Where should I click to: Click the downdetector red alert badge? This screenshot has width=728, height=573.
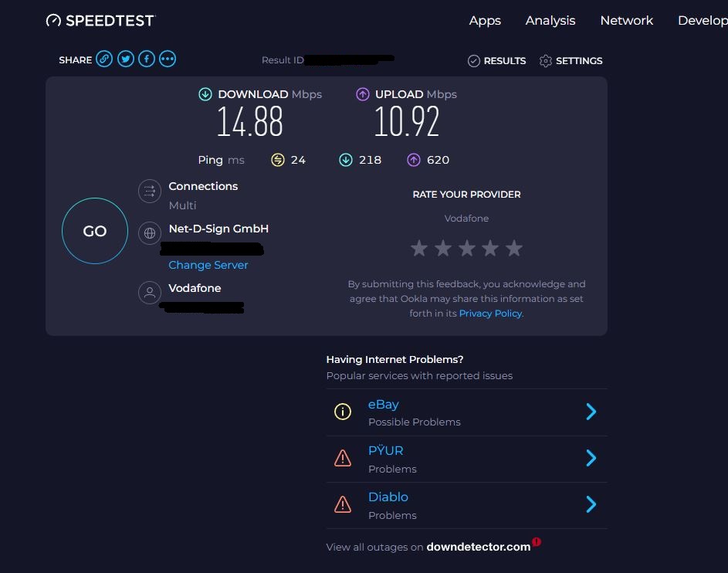click(537, 541)
